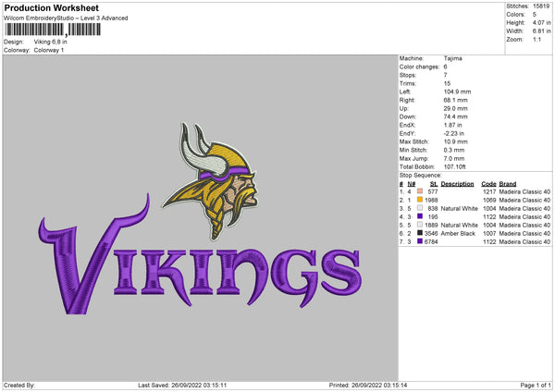The image size is (555, 392).
Task: Select stitch count 577 in stop 1
Action: pos(433,191)
